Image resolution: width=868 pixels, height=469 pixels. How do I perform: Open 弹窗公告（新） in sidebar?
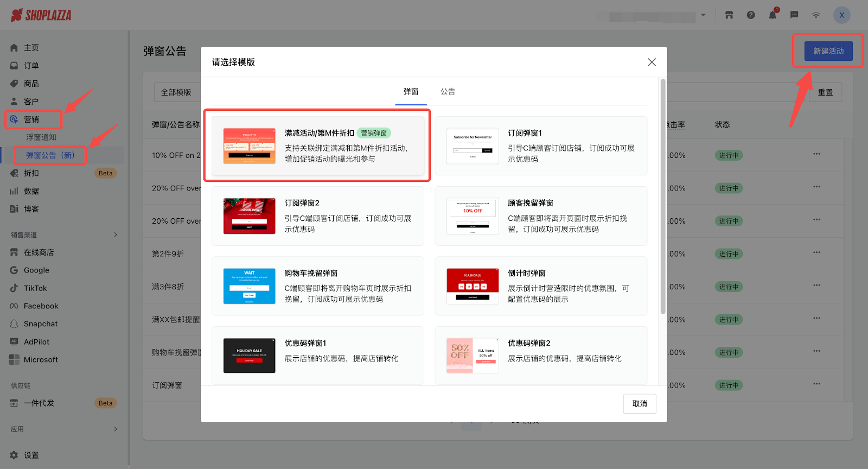click(x=50, y=155)
